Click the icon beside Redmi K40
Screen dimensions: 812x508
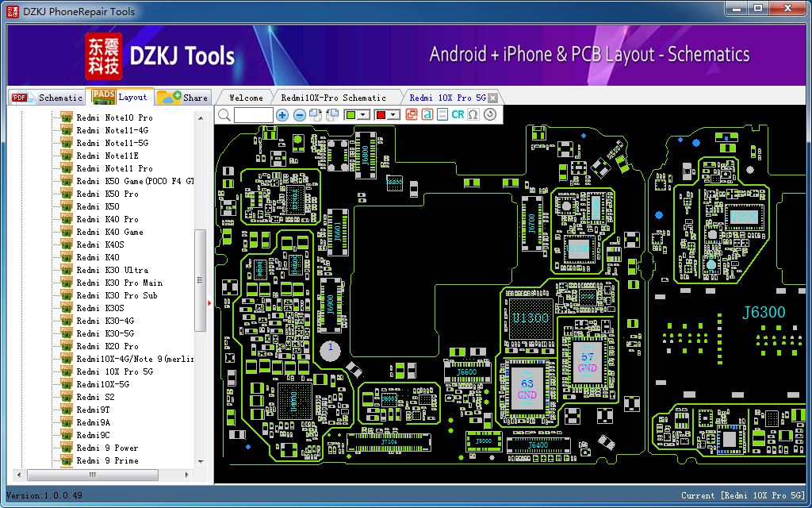67,257
